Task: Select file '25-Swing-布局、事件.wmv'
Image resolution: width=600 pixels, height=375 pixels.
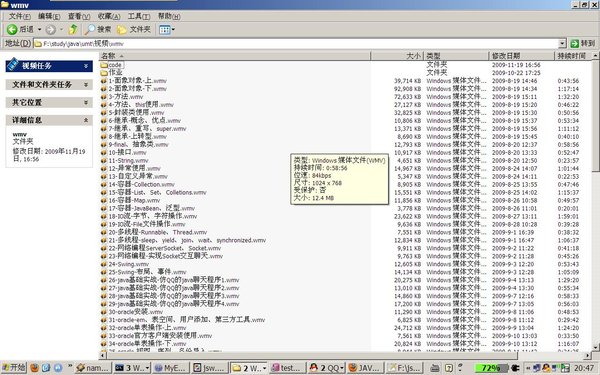Action: tap(147, 272)
